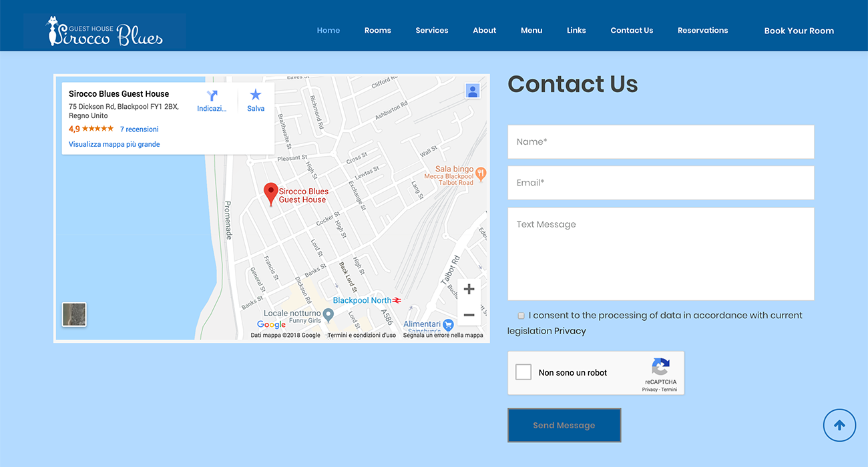868x467 pixels.
Task: Click the Indicazioni directions arrow icon
Action: click(x=212, y=95)
